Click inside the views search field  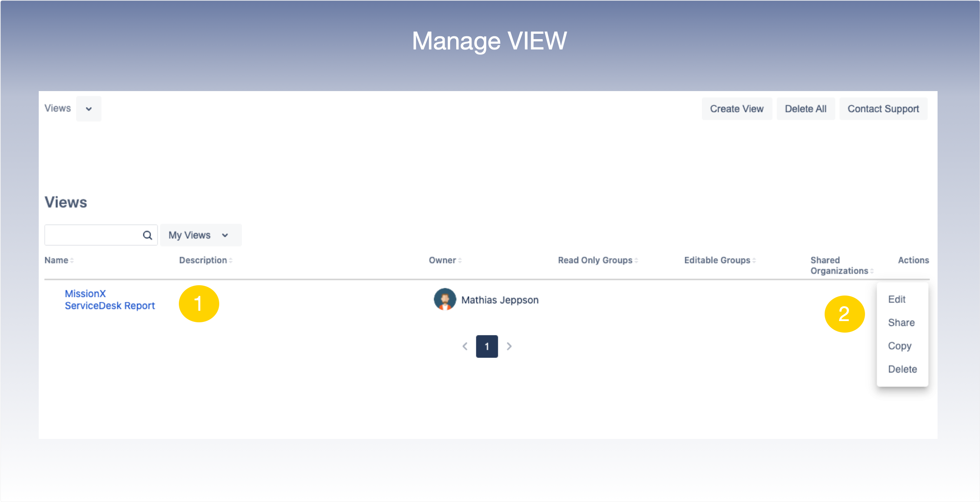click(95, 235)
